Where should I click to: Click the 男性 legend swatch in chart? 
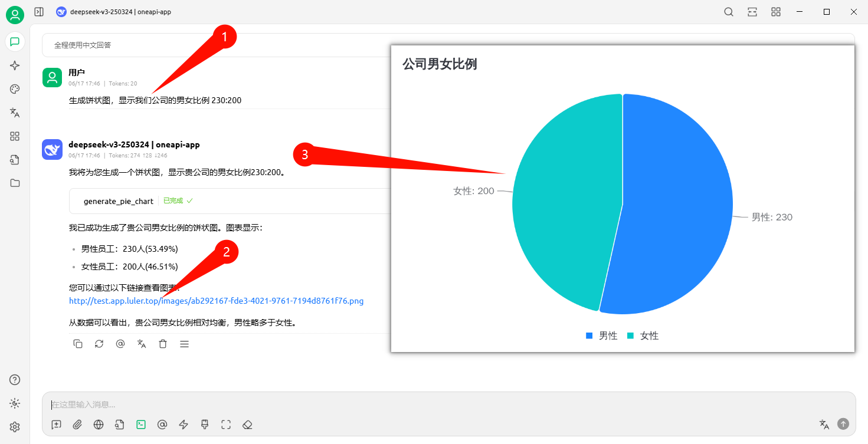[589, 336]
